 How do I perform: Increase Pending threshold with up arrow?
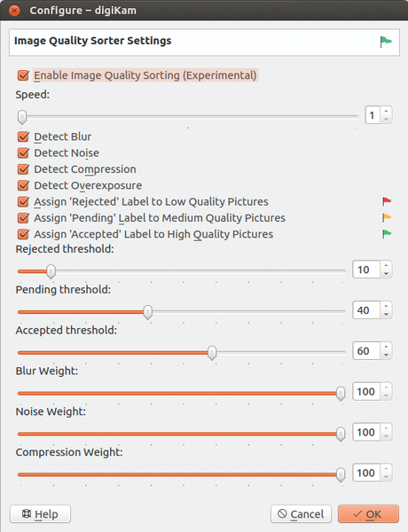387,306
